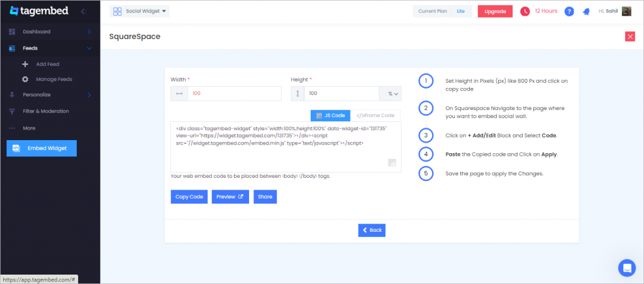Click the Copy Code button
The image size is (644, 284).
tap(189, 197)
